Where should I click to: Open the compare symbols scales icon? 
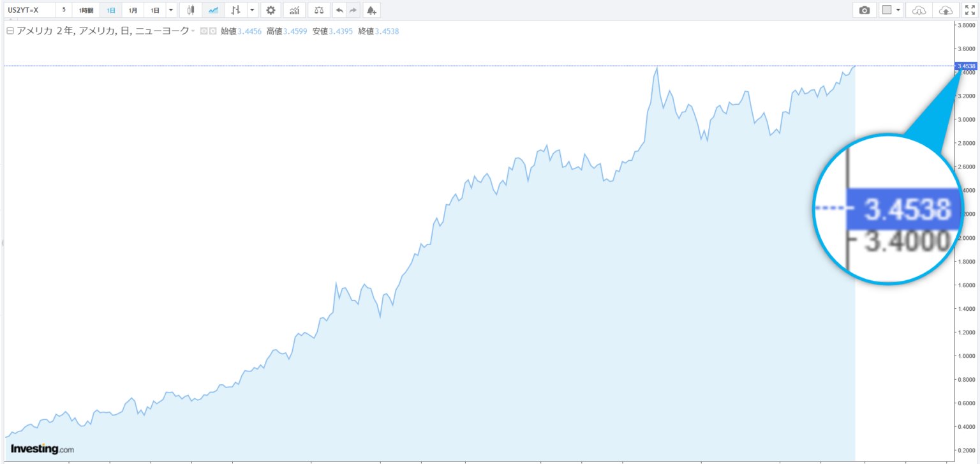[319, 10]
